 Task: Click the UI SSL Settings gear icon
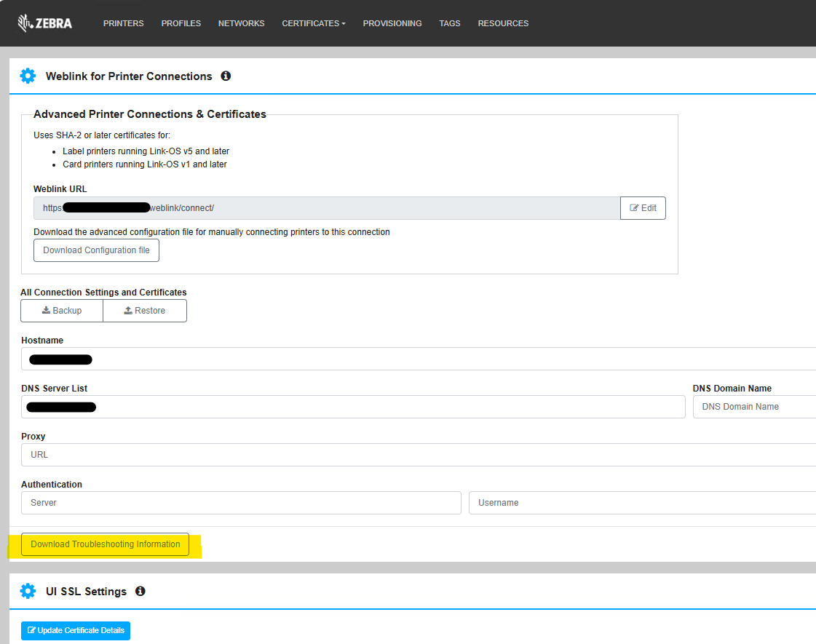point(28,591)
